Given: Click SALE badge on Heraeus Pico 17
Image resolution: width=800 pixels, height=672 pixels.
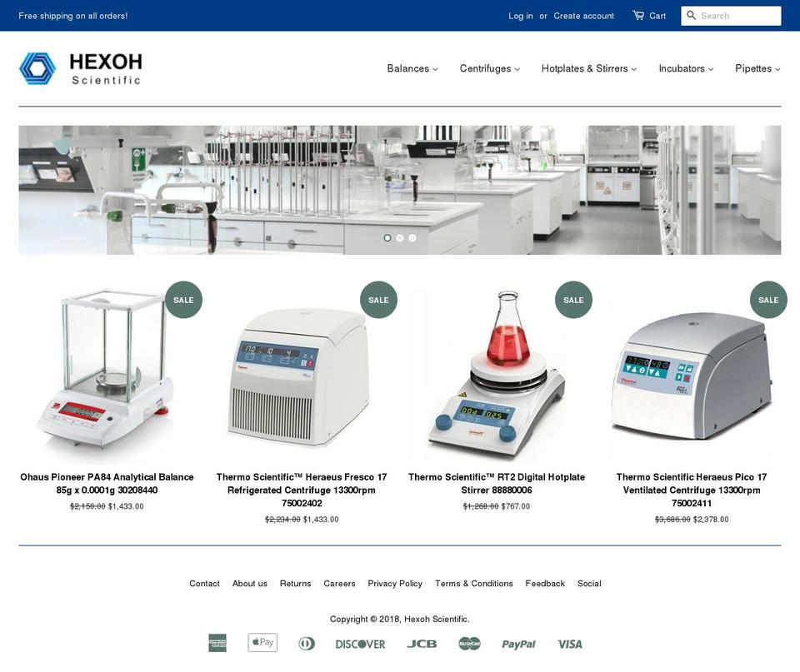Looking at the screenshot, I should pyautogui.click(x=768, y=300).
